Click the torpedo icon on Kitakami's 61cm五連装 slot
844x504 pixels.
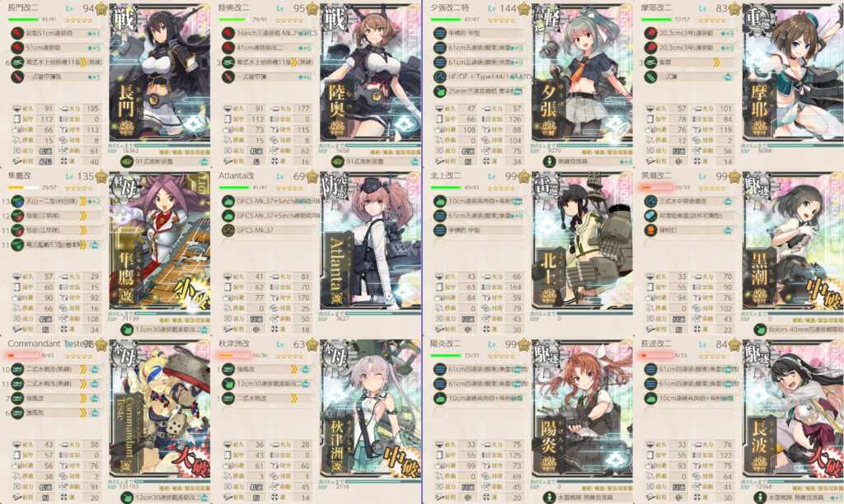click(440, 216)
